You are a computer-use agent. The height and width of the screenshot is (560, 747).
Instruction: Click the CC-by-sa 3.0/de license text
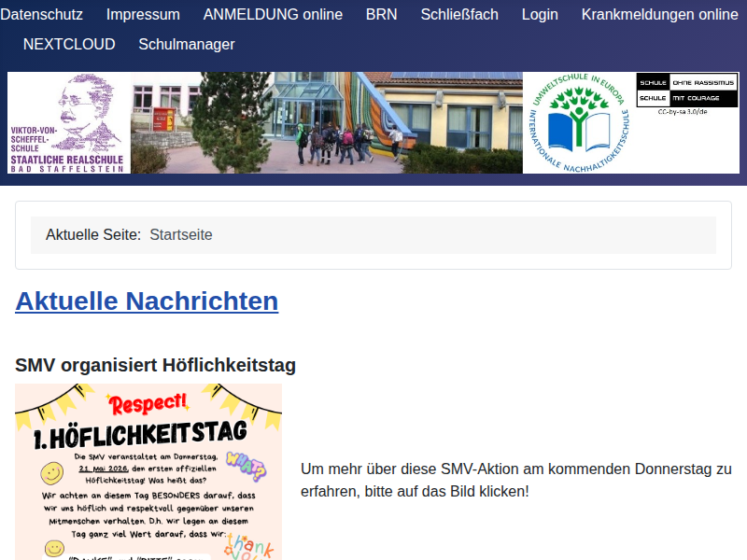(x=683, y=112)
